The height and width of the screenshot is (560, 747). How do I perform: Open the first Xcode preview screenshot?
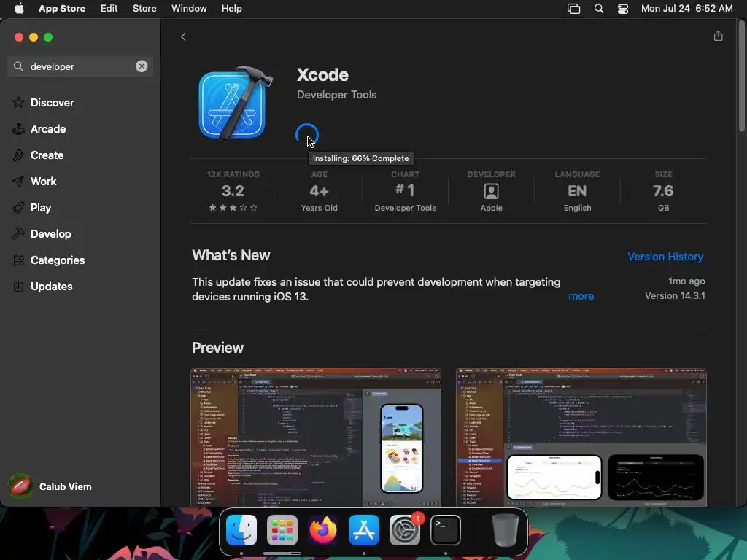coord(315,437)
